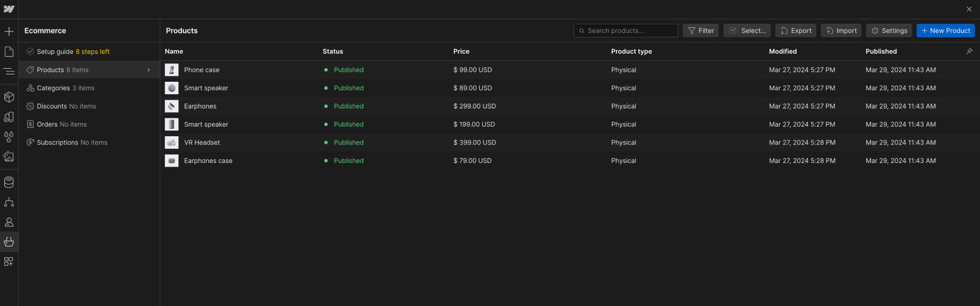Open the Navigator panel icon
Image resolution: width=980 pixels, height=306 pixels.
(9, 71)
